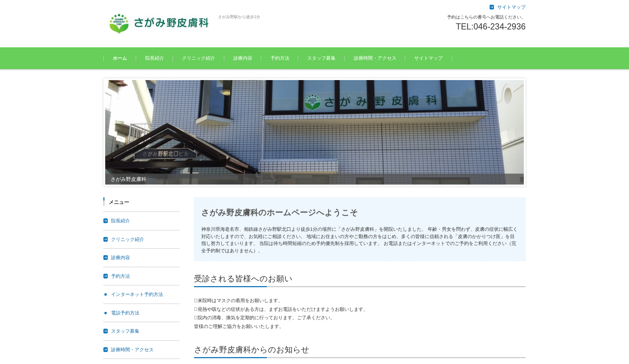Screen dimensions: 629x364
Task: Click the arrow icon beside top サイトマップ
Action: click(492, 7)
